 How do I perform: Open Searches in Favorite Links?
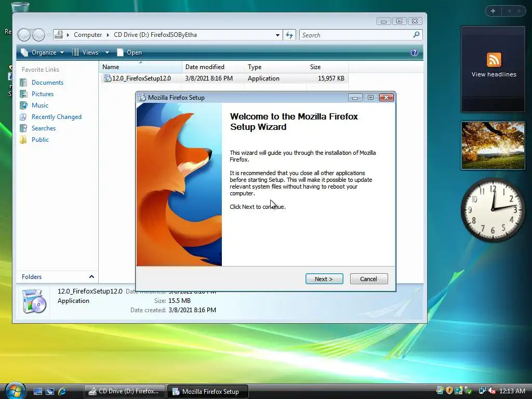tap(44, 128)
